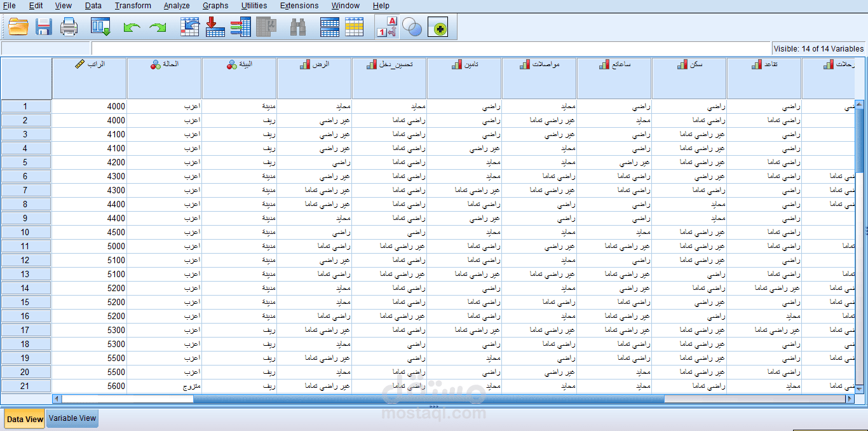Click horizontal scrollbar right arrow
Image resolution: width=868 pixels, height=431 pixels.
(x=850, y=399)
